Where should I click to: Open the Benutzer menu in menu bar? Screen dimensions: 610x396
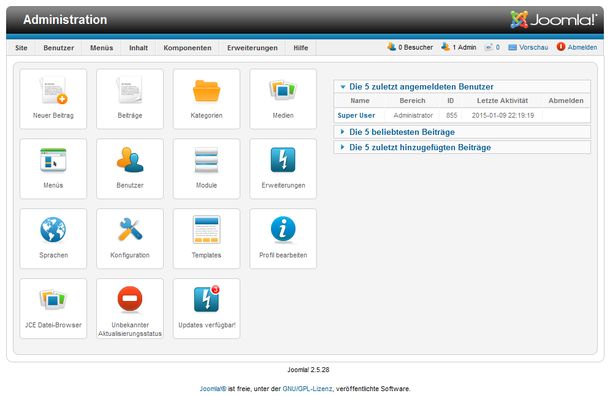click(x=59, y=48)
